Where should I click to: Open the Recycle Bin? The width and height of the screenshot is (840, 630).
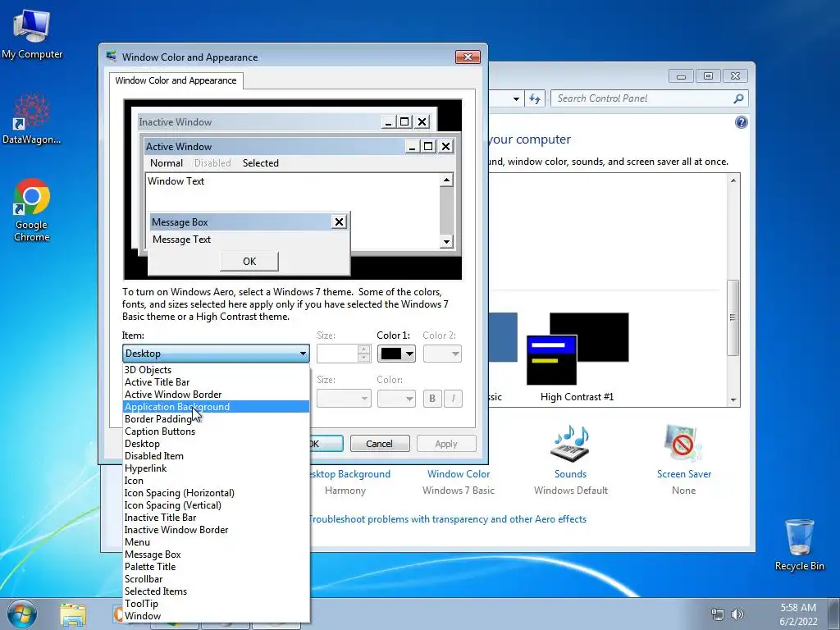799,545
